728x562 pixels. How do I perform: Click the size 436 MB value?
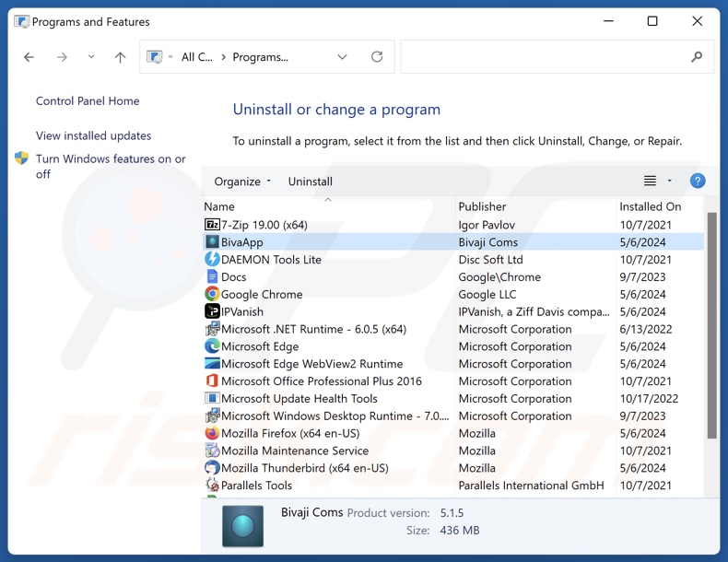[460, 530]
